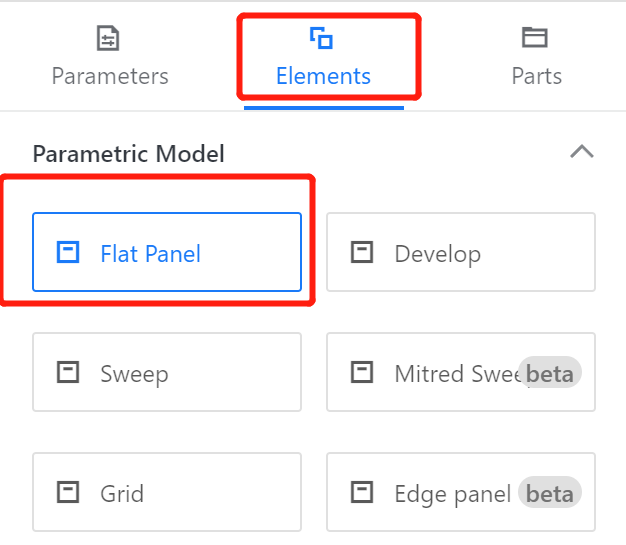Select the Develop text label
The height and width of the screenshot is (545, 626).
[x=437, y=254]
